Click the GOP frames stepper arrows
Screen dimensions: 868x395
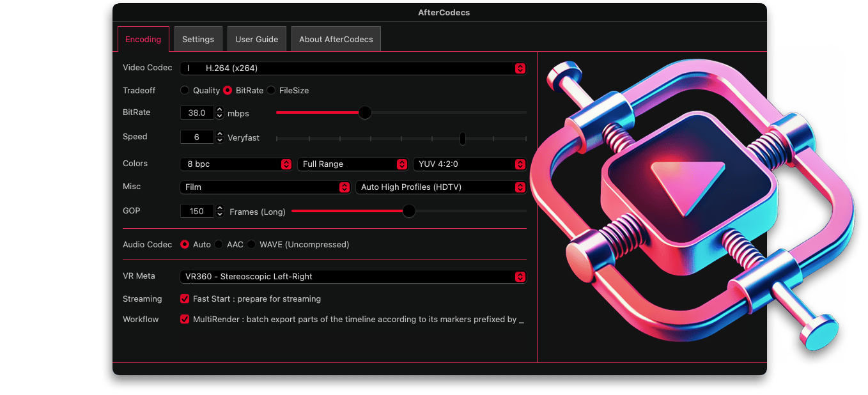pos(220,212)
